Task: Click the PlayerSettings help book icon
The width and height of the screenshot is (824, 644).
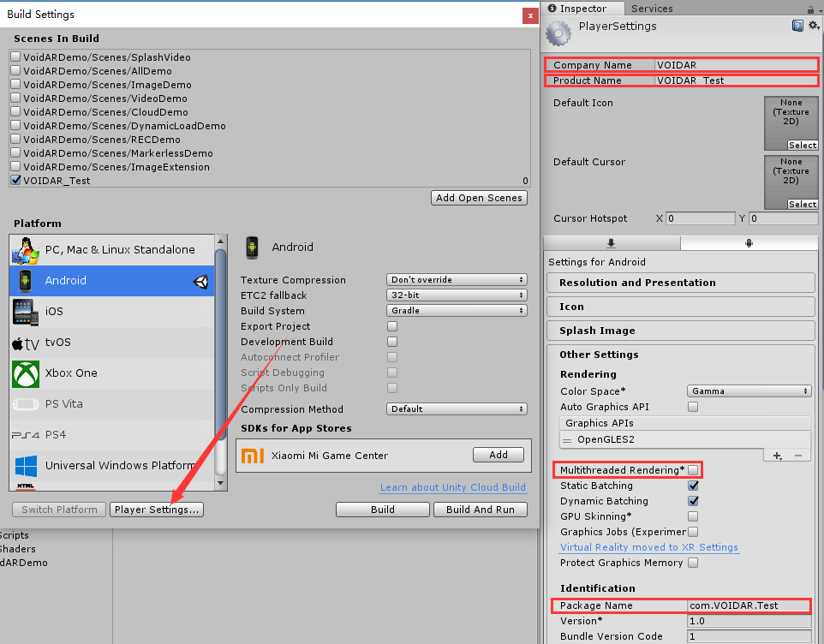Action: (x=797, y=27)
